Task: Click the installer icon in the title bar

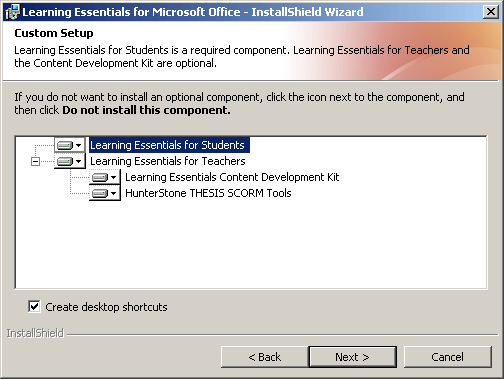Action: pyautogui.click(x=13, y=12)
